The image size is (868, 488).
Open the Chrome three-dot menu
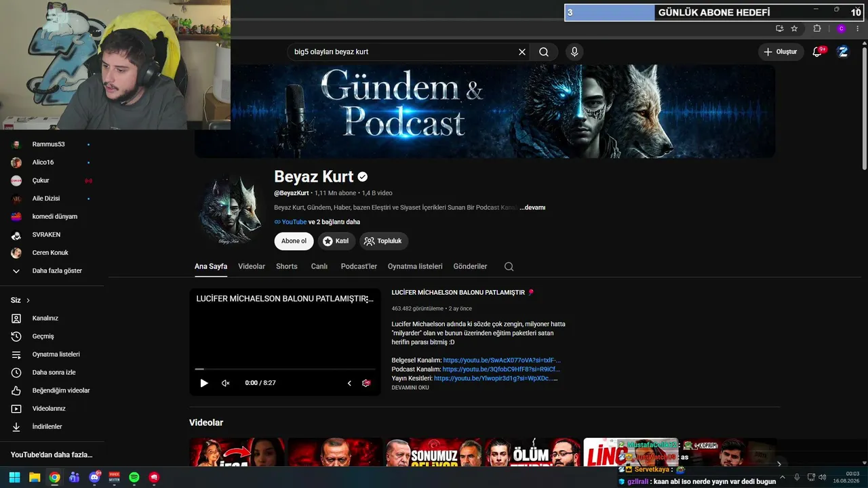pos(859,28)
